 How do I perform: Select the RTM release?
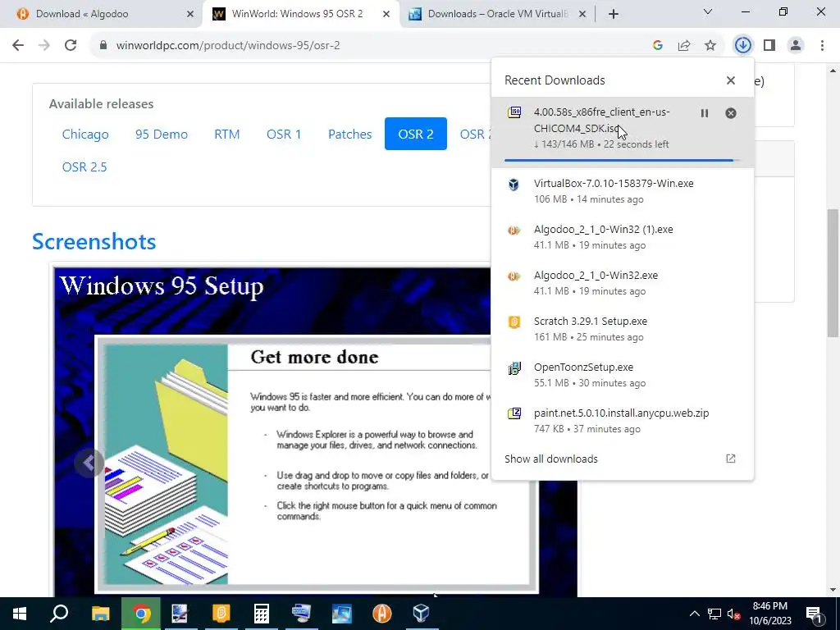[x=226, y=134]
